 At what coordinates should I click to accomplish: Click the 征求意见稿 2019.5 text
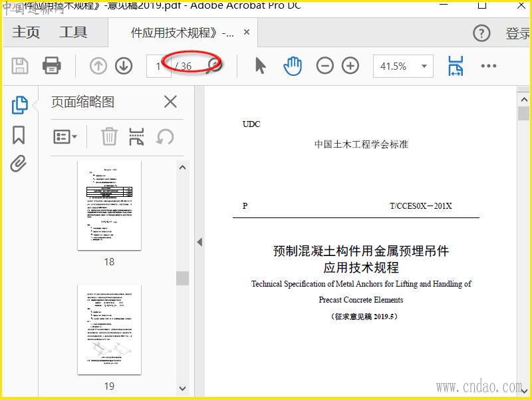point(364,317)
